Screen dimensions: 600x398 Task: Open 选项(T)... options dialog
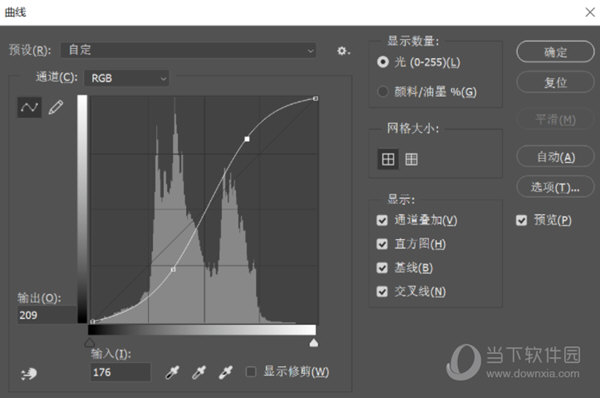(x=555, y=187)
